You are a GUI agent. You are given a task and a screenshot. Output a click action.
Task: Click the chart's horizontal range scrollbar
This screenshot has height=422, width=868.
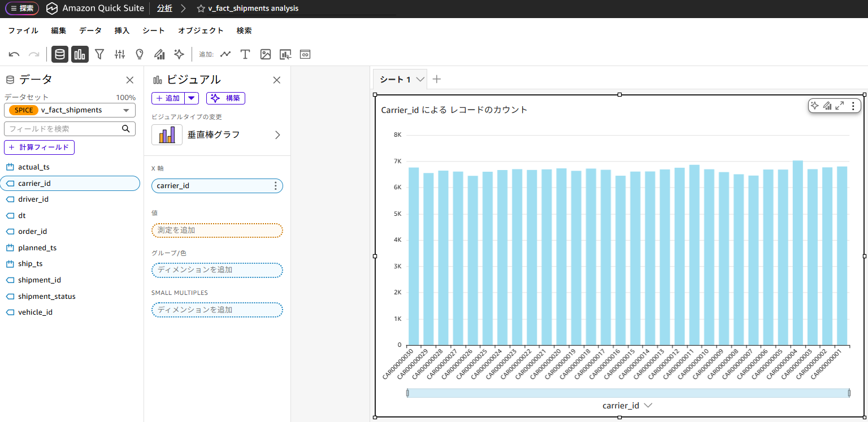point(628,393)
